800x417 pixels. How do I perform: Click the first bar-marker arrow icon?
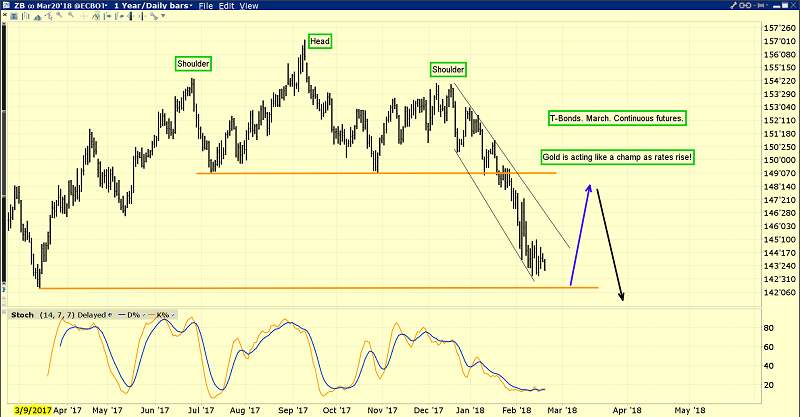(x=108, y=16)
